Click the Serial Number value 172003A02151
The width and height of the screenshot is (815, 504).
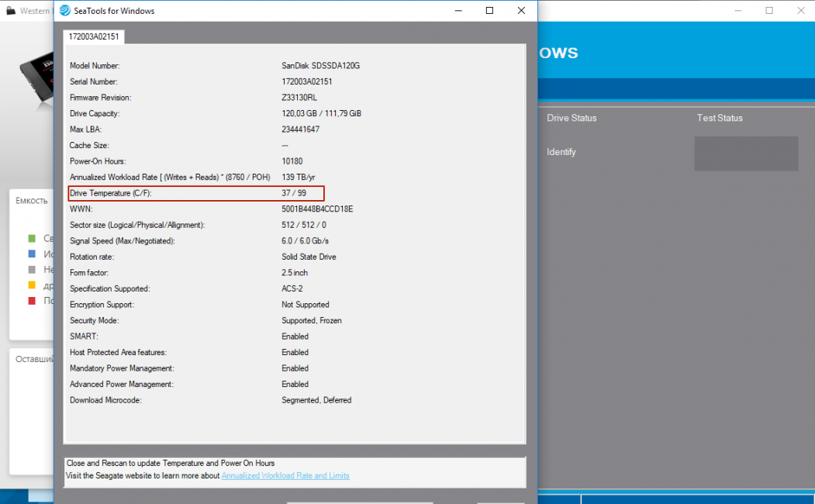pos(307,81)
